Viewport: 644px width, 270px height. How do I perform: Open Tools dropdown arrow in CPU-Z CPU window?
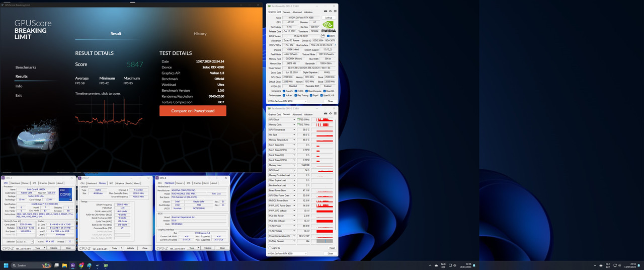44,248
